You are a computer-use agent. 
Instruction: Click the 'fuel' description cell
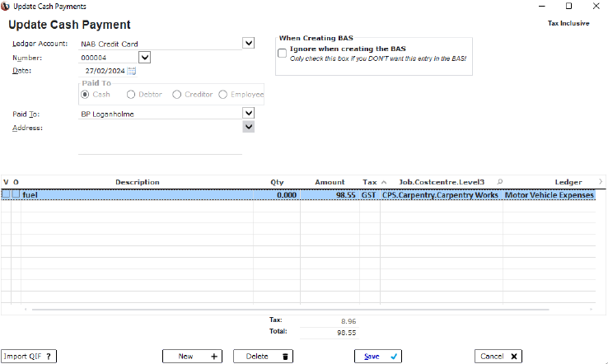(137, 194)
